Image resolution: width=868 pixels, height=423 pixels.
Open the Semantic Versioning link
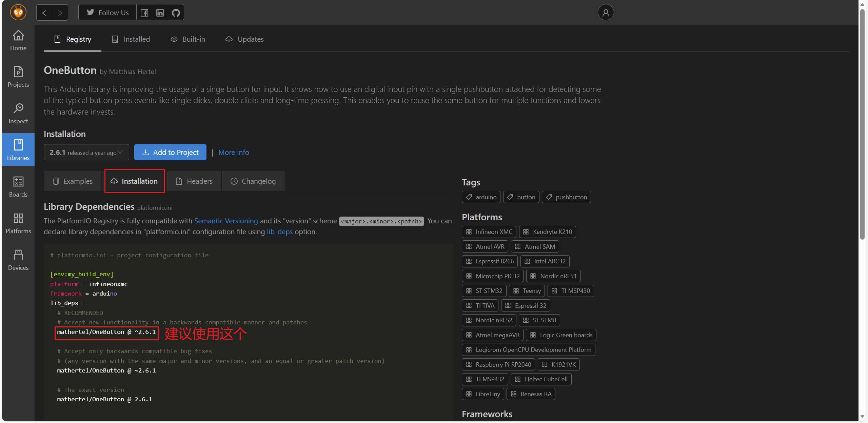click(x=226, y=221)
